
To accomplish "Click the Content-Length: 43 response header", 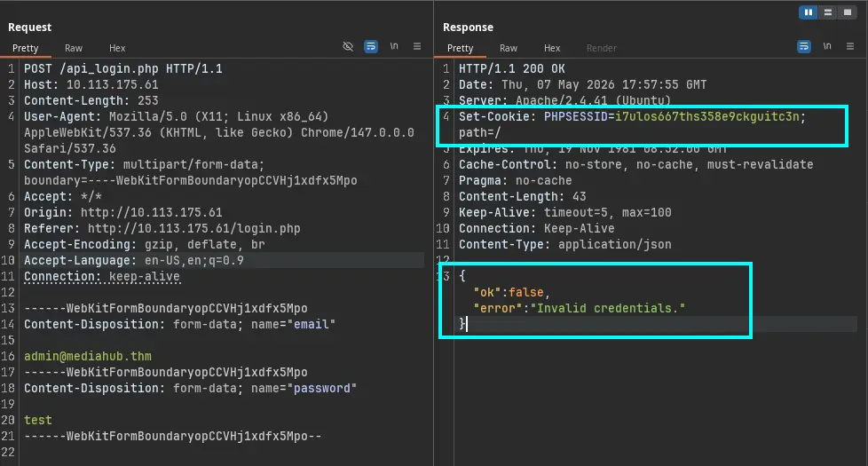I will 522,196.
